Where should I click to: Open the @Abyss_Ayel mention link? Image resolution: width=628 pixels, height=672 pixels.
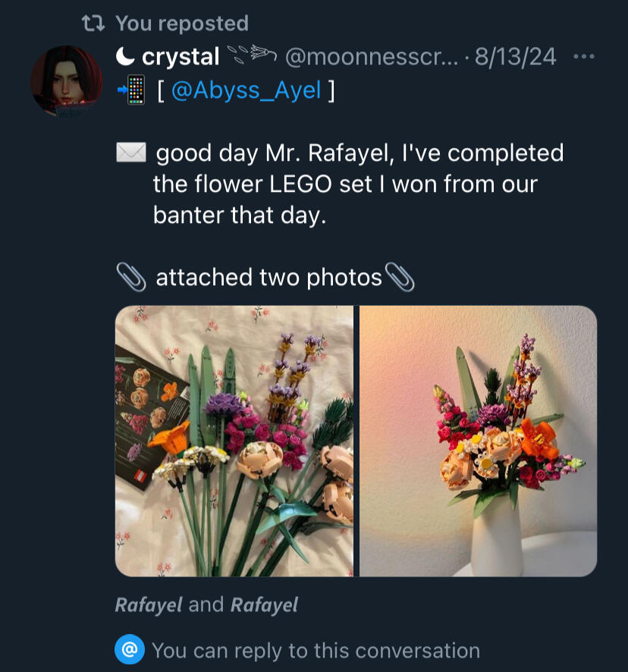pyautogui.click(x=246, y=91)
